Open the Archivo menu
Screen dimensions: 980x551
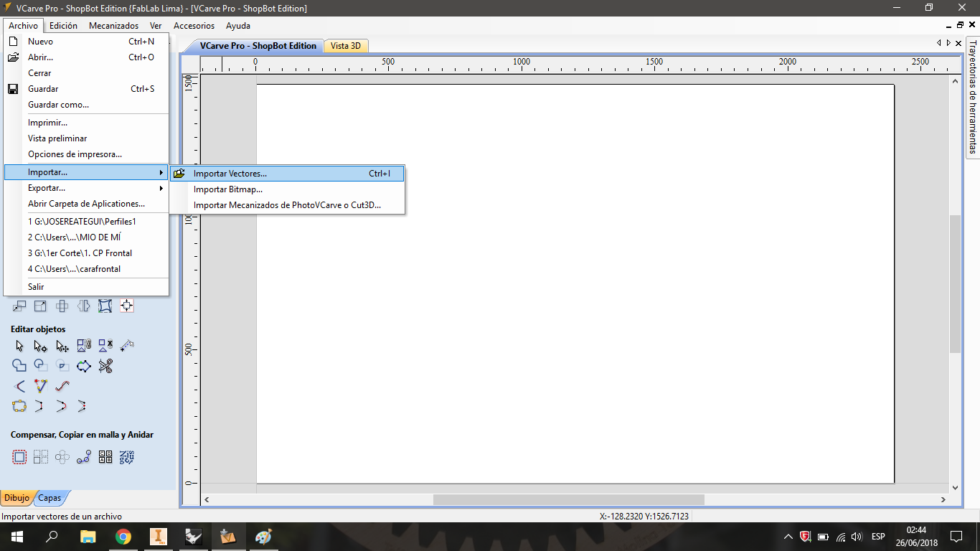tap(23, 26)
